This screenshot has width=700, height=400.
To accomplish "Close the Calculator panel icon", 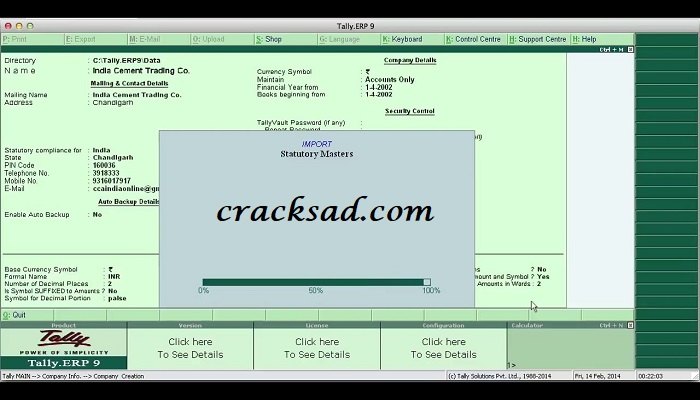I will pos(630,325).
